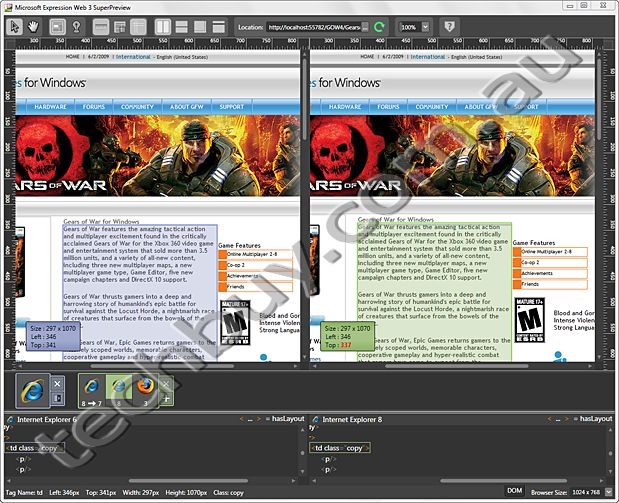Click 'Class: copy' in status bar
The image size is (619, 503).
228,493
